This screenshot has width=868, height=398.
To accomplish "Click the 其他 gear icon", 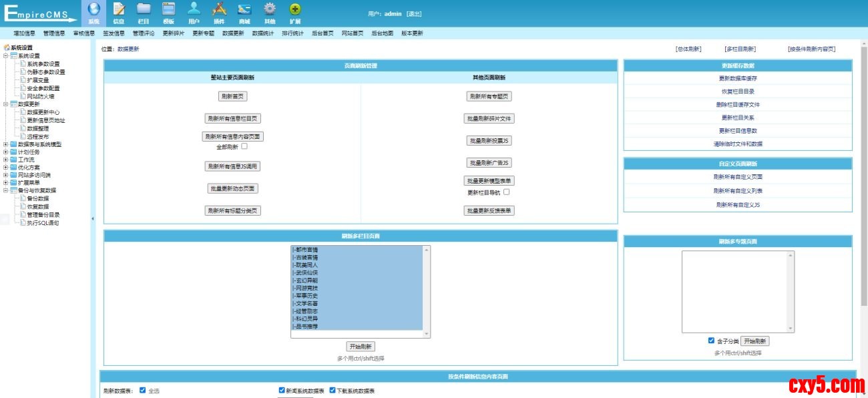I will pyautogui.click(x=270, y=10).
